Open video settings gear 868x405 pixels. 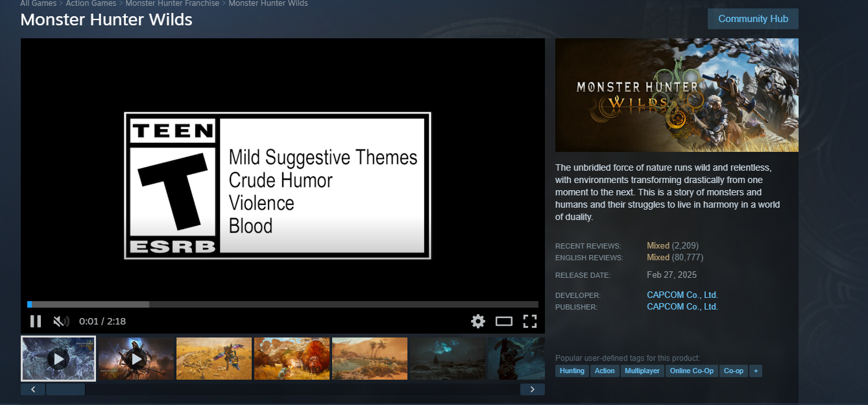tap(478, 321)
